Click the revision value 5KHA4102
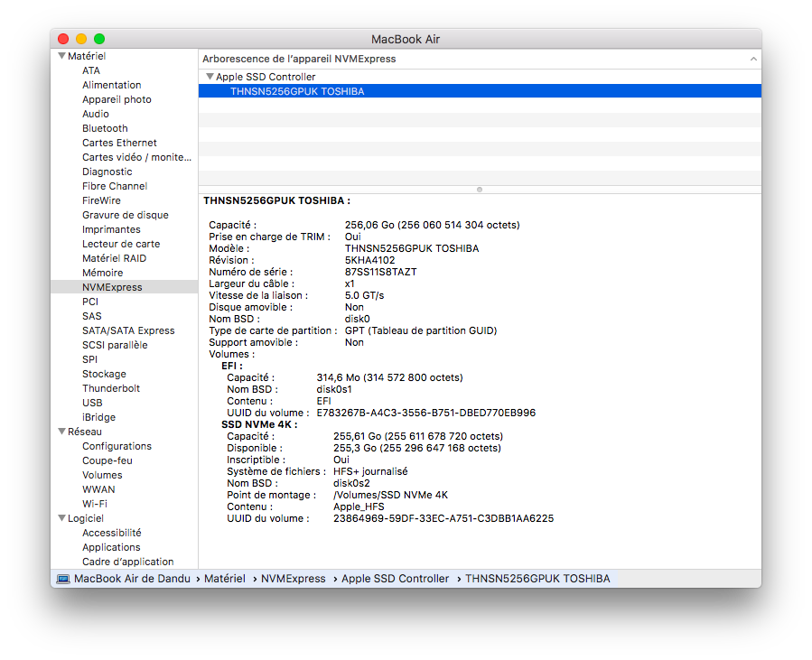Viewport: 812px width, 660px height. point(369,260)
